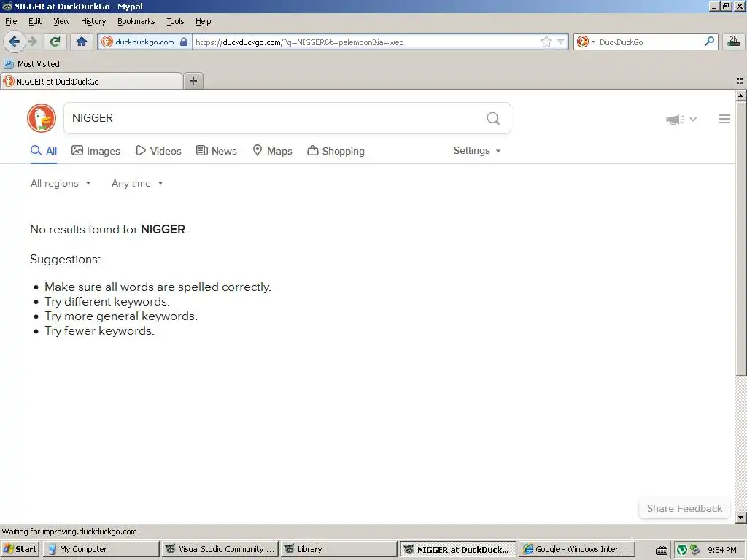Click the Share Feedback button

coord(684,508)
